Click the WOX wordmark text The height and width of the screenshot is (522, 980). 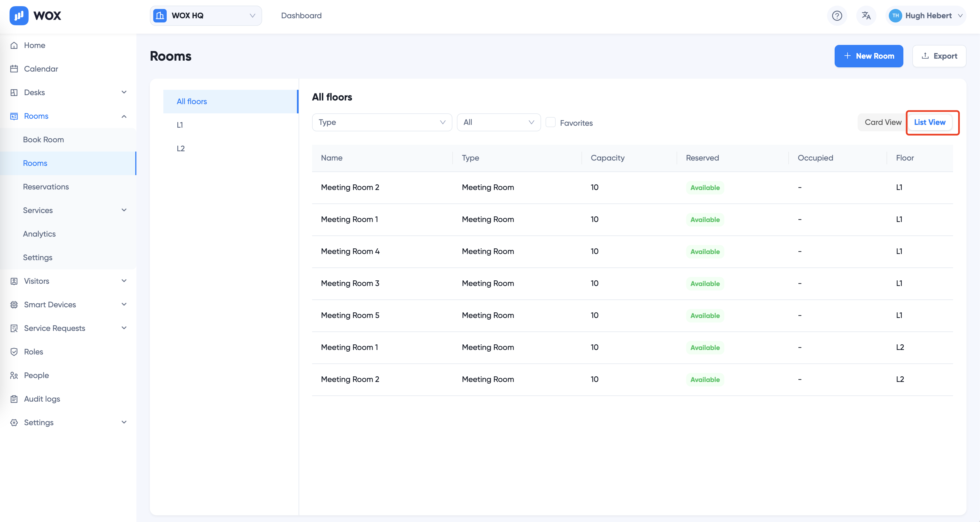click(x=47, y=16)
